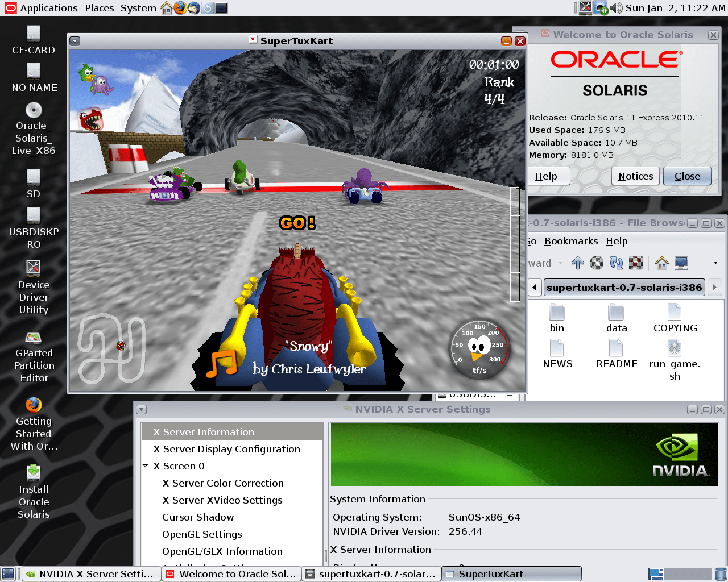Open the SD desktop drive

pyautogui.click(x=34, y=184)
